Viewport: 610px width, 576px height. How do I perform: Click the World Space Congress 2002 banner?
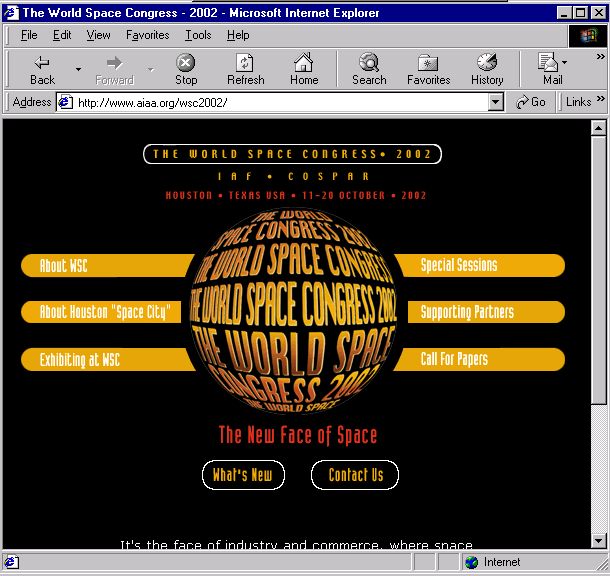click(293, 154)
